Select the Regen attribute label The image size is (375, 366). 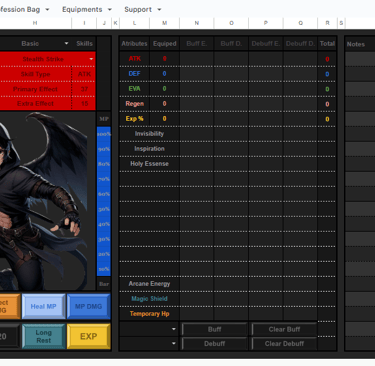[134, 104]
